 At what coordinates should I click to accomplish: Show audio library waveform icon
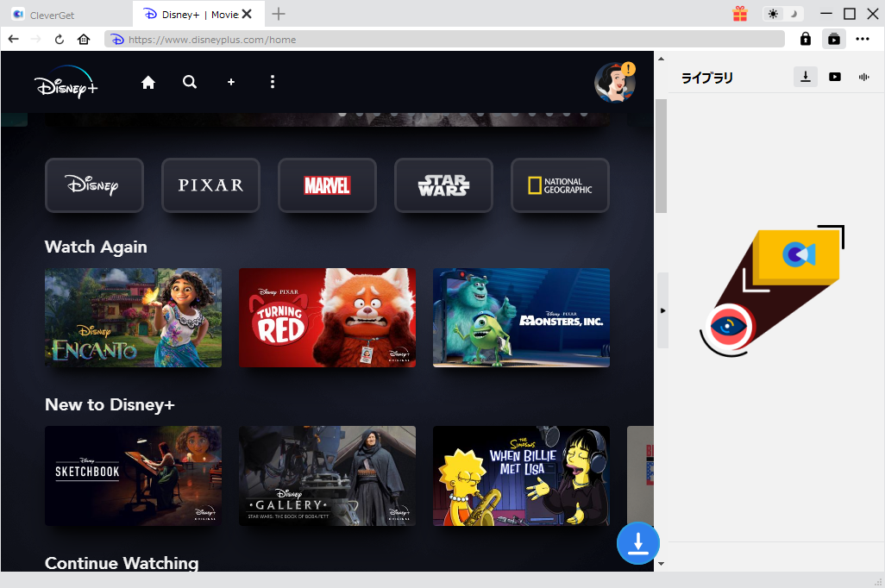(863, 77)
